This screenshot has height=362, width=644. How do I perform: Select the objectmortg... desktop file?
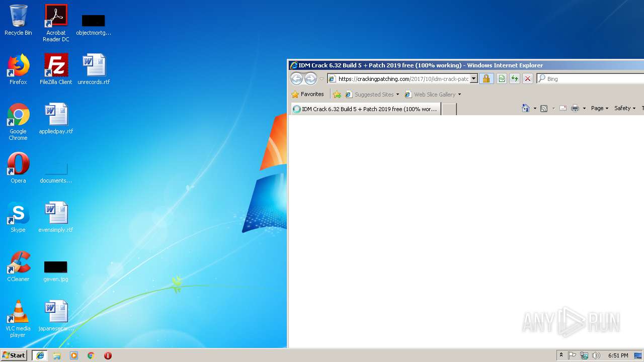click(94, 24)
